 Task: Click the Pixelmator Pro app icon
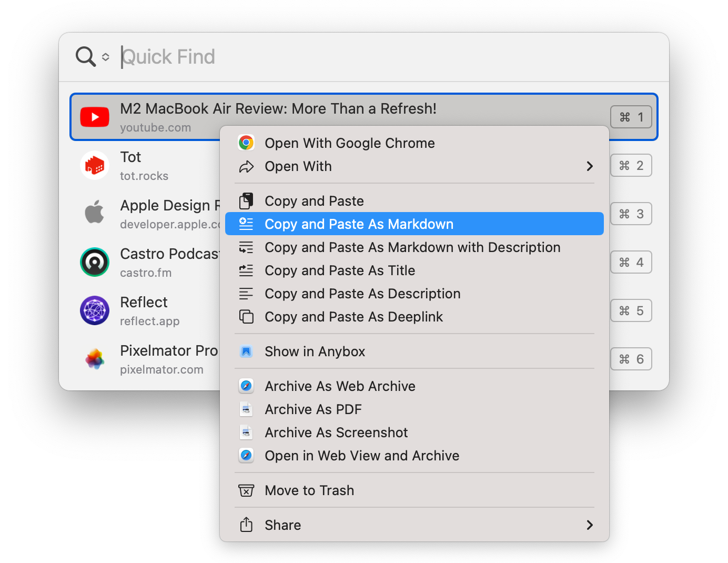95,359
